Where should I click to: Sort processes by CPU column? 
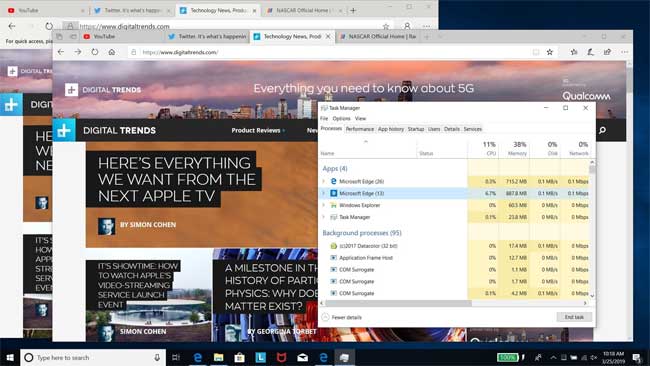click(x=483, y=148)
